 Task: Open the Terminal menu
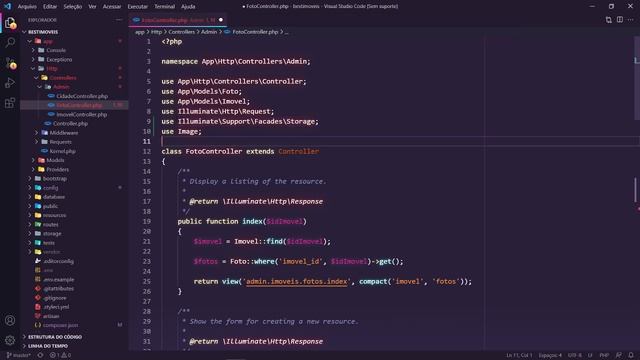164,7
